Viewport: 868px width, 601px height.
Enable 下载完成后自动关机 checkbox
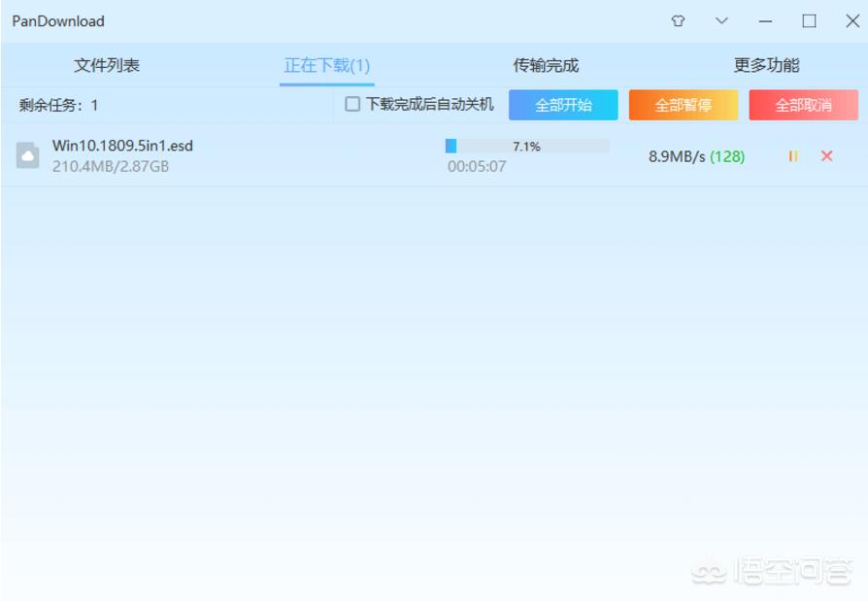(352, 104)
